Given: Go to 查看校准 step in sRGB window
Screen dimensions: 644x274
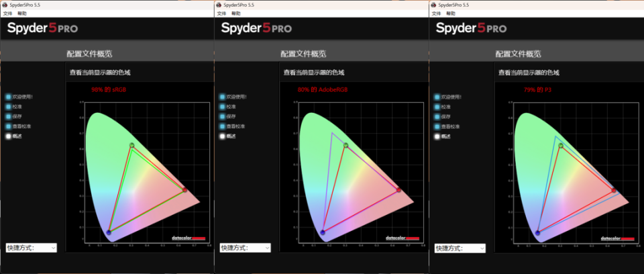Looking at the screenshot, I should (x=18, y=126).
